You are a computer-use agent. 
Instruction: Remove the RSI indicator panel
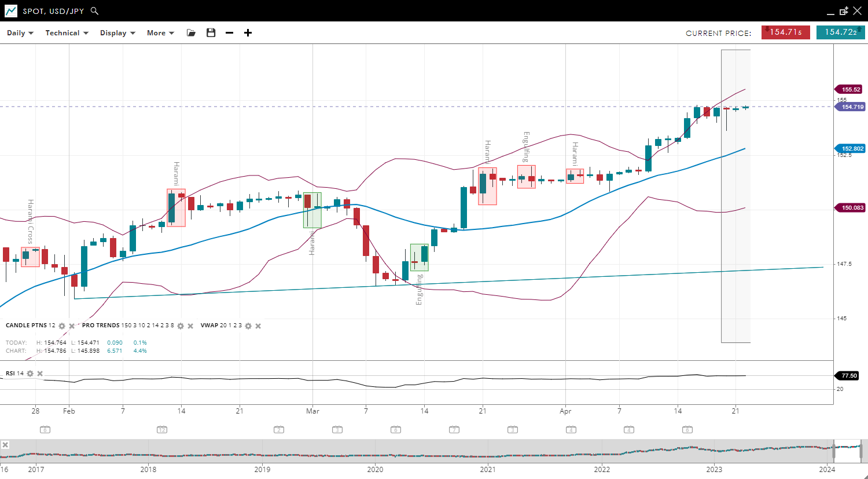[40, 374]
